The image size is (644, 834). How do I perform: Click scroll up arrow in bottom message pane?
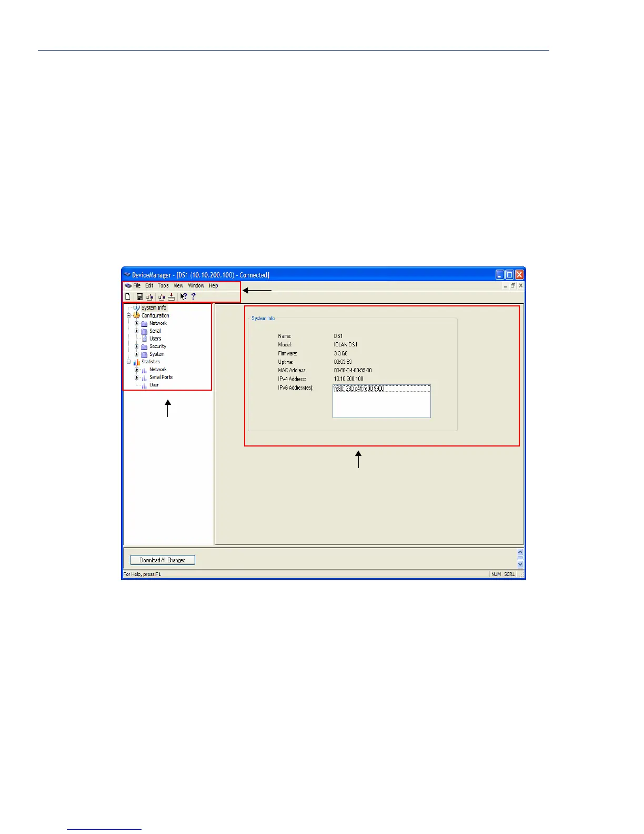(x=520, y=553)
